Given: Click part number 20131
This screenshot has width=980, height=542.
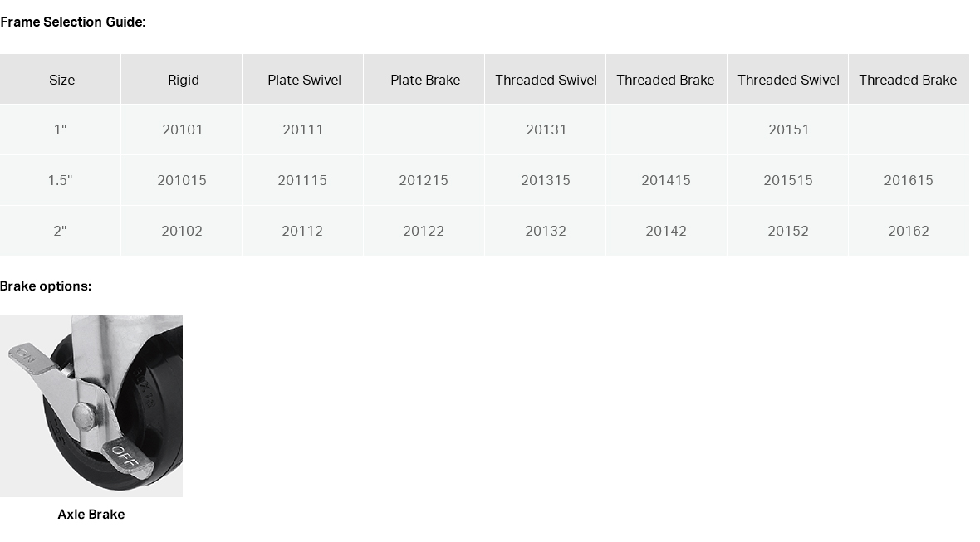Looking at the screenshot, I should point(546,129).
